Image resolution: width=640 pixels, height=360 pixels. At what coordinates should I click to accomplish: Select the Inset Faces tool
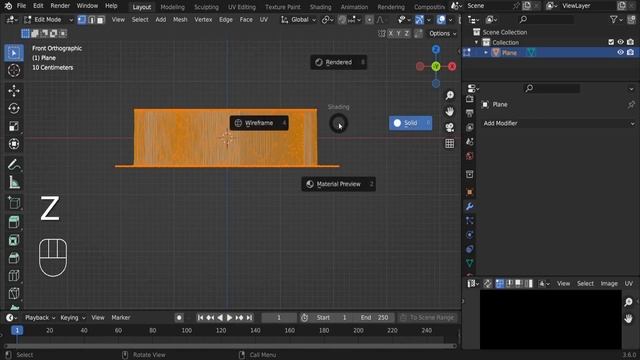point(14,240)
